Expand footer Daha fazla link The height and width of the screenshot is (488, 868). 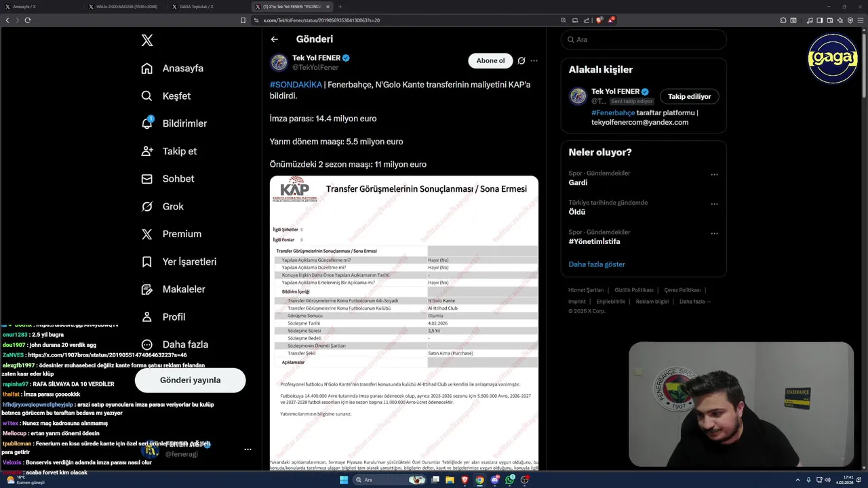pos(694,302)
